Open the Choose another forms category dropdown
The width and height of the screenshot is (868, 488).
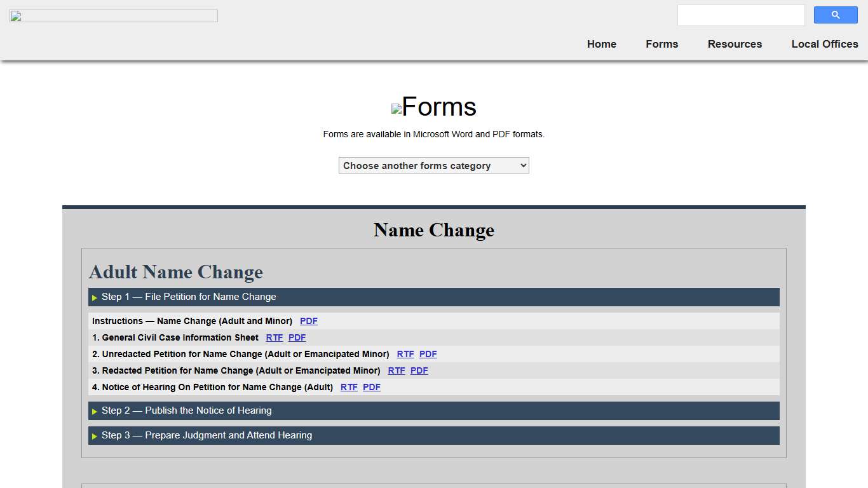pyautogui.click(x=433, y=165)
